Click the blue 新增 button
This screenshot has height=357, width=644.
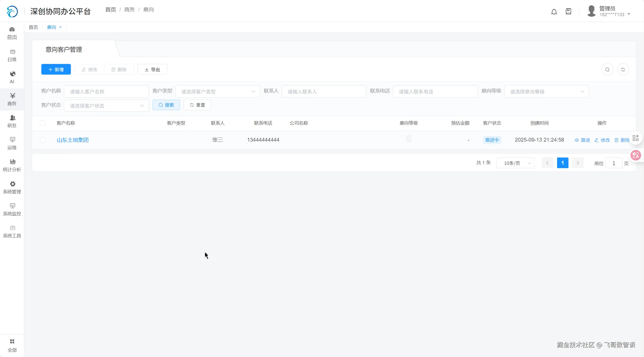[x=56, y=70]
